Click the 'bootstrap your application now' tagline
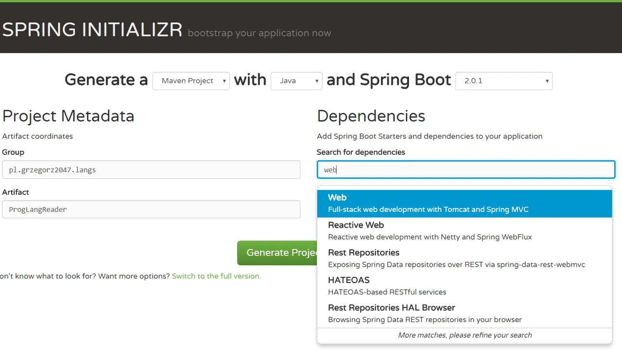The height and width of the screenshot is (364, 622). click(259, 33)
